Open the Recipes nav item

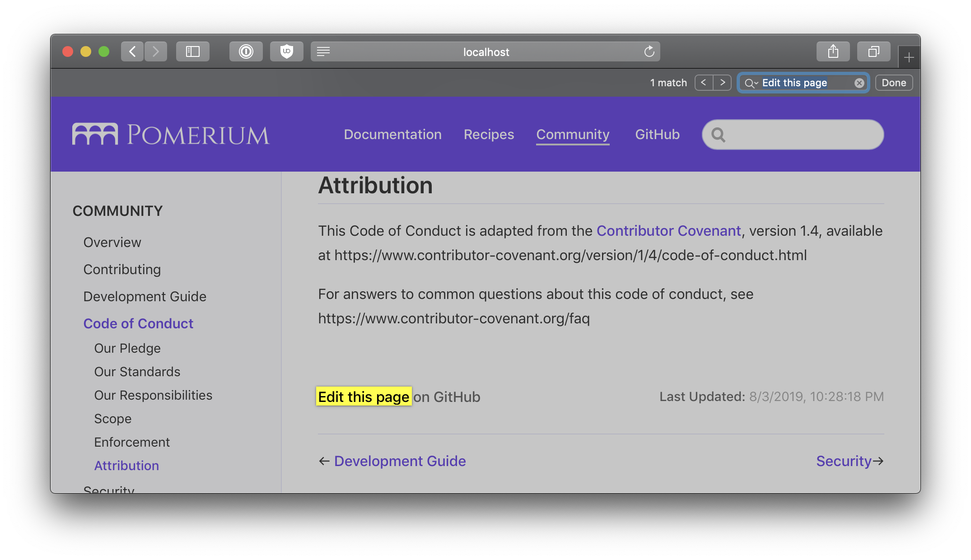489,135
